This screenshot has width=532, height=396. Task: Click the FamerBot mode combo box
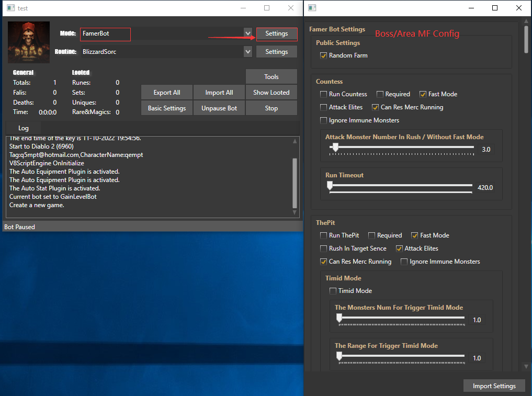point(166,33)
